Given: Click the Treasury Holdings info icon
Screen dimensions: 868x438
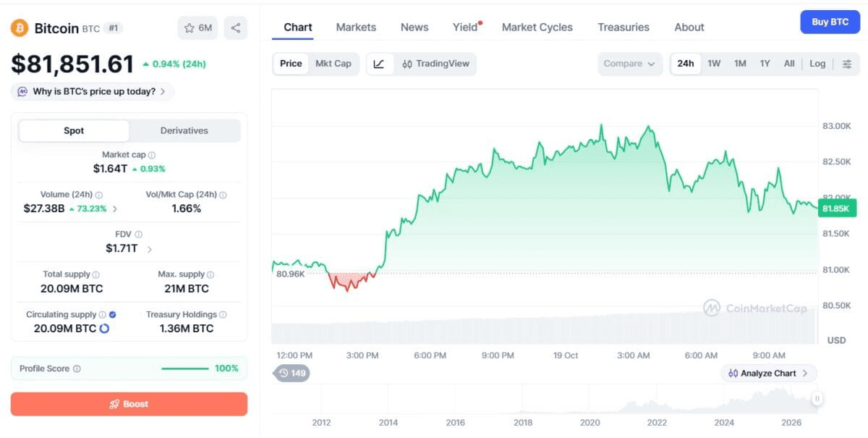Looking at the screenshot, I should click(x=223, y=315).
